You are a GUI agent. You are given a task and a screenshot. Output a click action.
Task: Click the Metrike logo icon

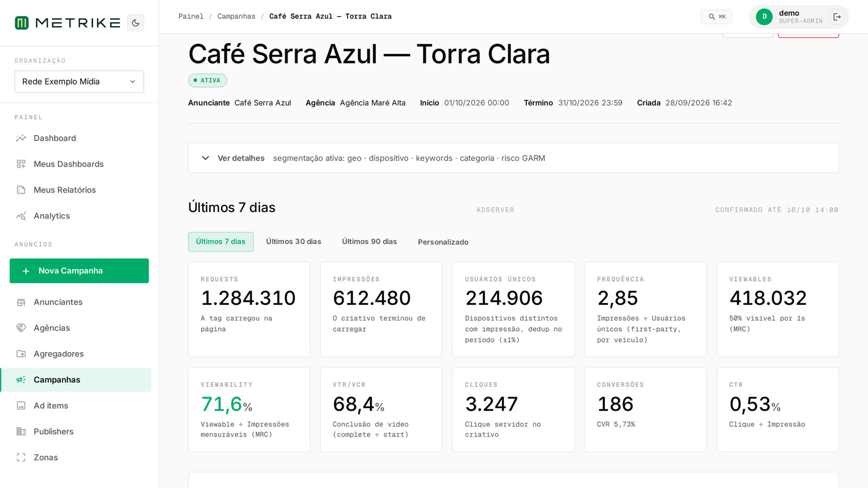click(x=22, y=23)
